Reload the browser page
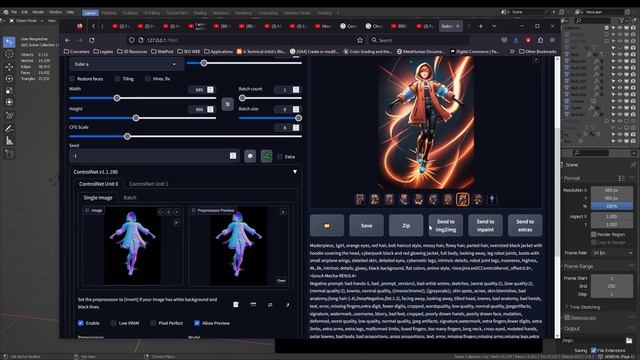The width and height of the screenshot is (640, 360). point(92,40)
